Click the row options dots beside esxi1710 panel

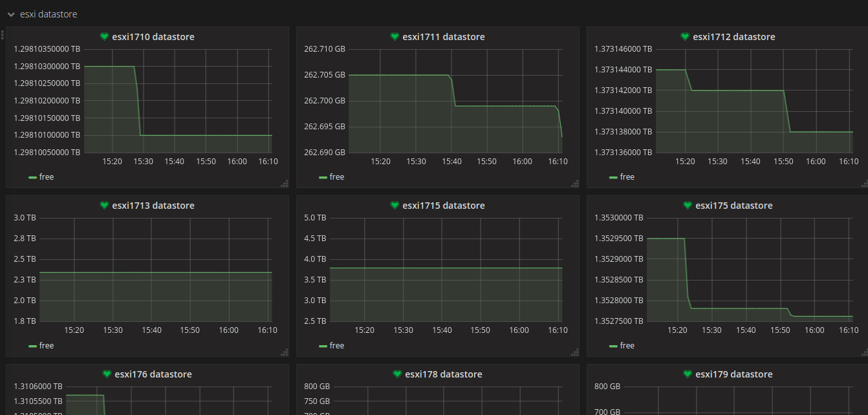tap(3, 36)
